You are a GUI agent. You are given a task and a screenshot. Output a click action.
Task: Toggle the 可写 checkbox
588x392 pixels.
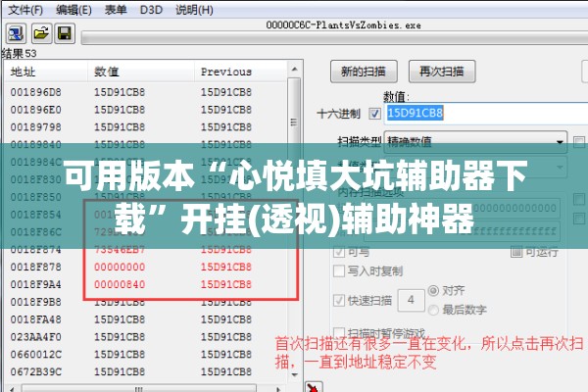click(x=339, y=252)
